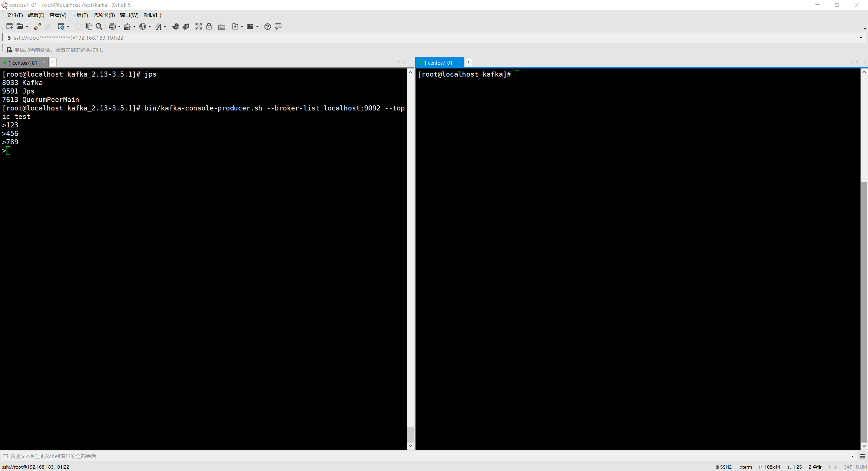Open the Find magnifier tool

[x=99, y=26]
